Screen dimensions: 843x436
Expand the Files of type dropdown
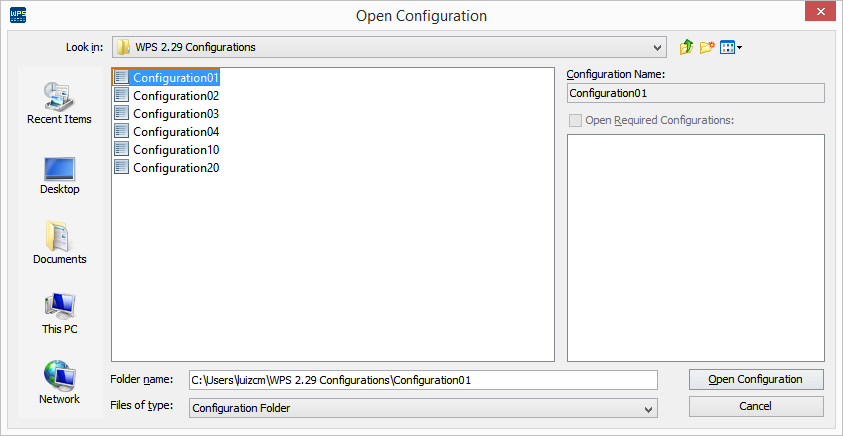pos(649,408)
